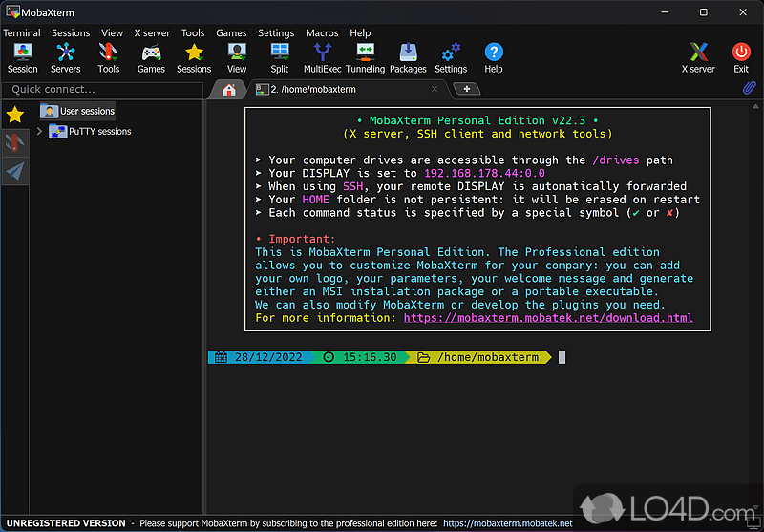Select the PuTTY sessions folder
The height and width of the screenshot is (532, 764).
click(91, 131)
